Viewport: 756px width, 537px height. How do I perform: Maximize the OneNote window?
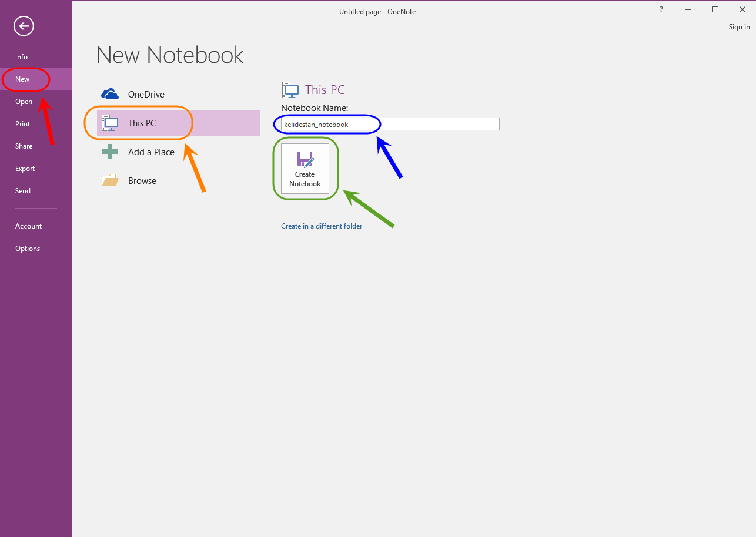(x=715, y=10)
